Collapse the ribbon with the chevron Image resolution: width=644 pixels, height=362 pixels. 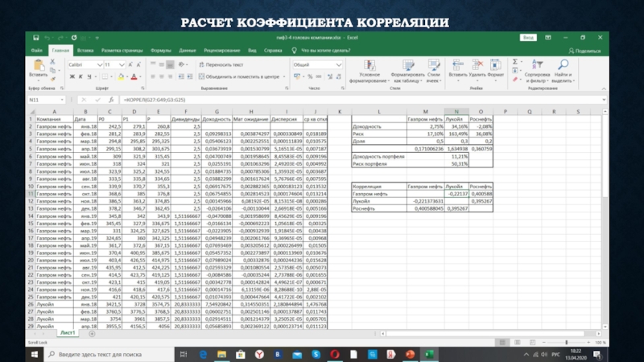point(603,88)
